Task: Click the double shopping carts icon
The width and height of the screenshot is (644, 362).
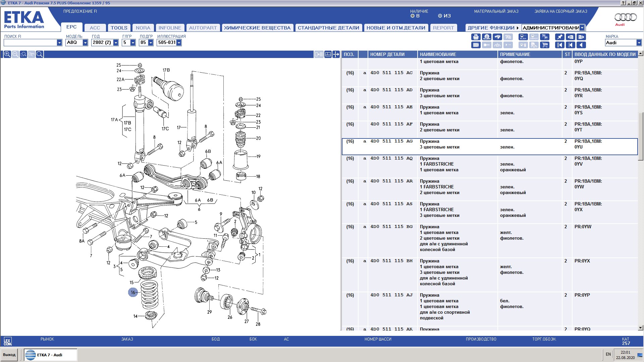Action: (545, 37)
